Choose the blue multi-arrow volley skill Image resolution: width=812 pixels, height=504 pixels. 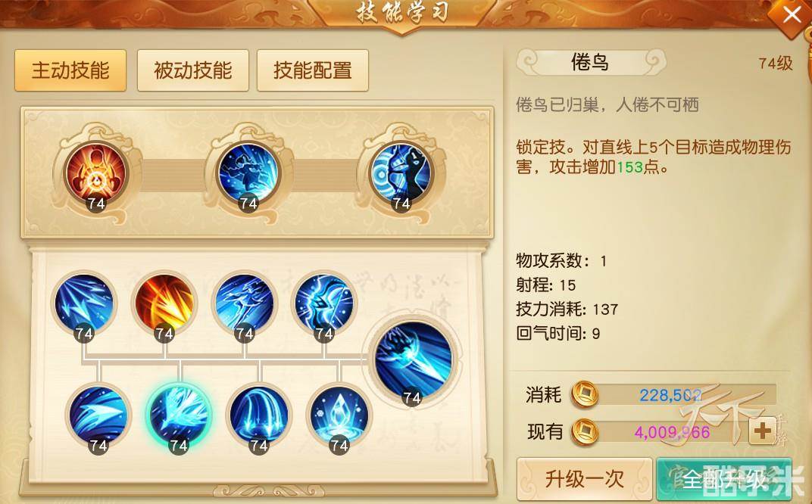[84, 303]
